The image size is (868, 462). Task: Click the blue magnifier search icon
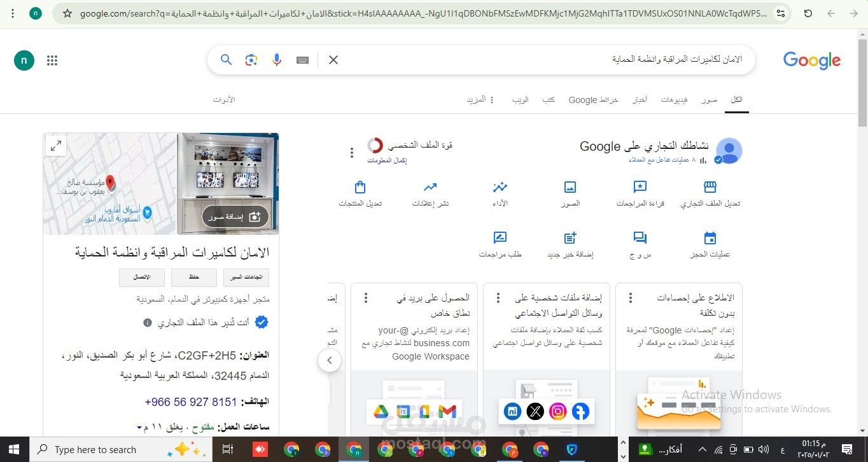click(226, 60)
